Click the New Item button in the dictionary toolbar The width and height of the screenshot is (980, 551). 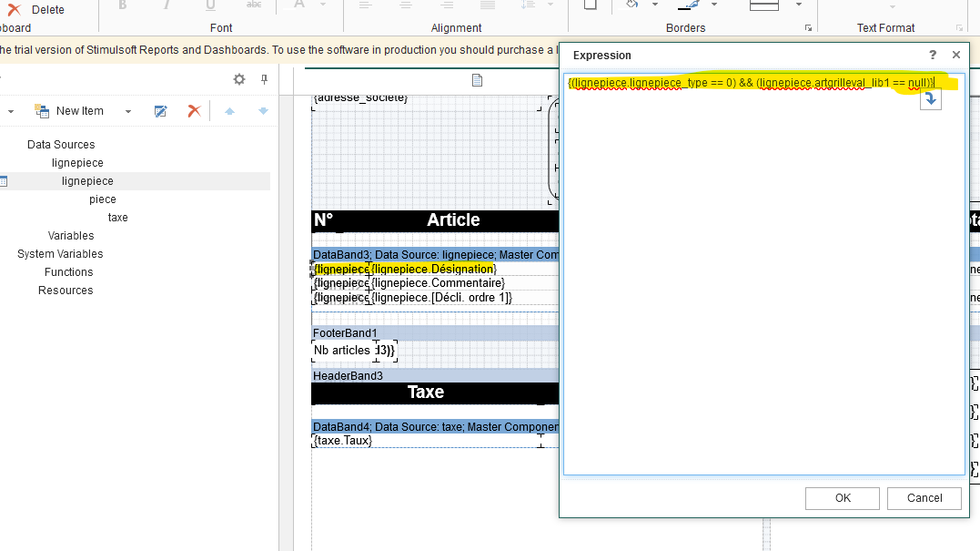pyautogui.click(x=69, y=111)
